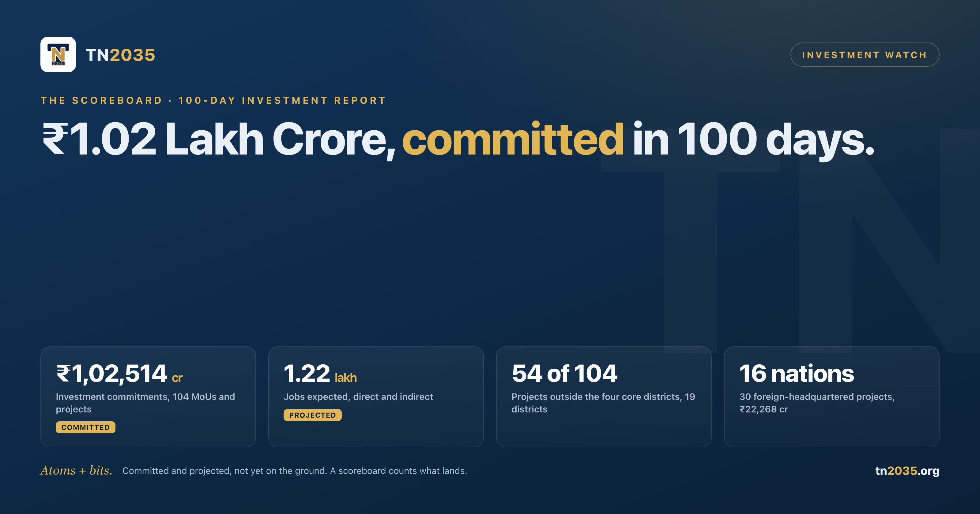The height and width of the screenshot is (514, 980).
Task: Click the 1.22 lakh figure
Action: click(320, 373)
